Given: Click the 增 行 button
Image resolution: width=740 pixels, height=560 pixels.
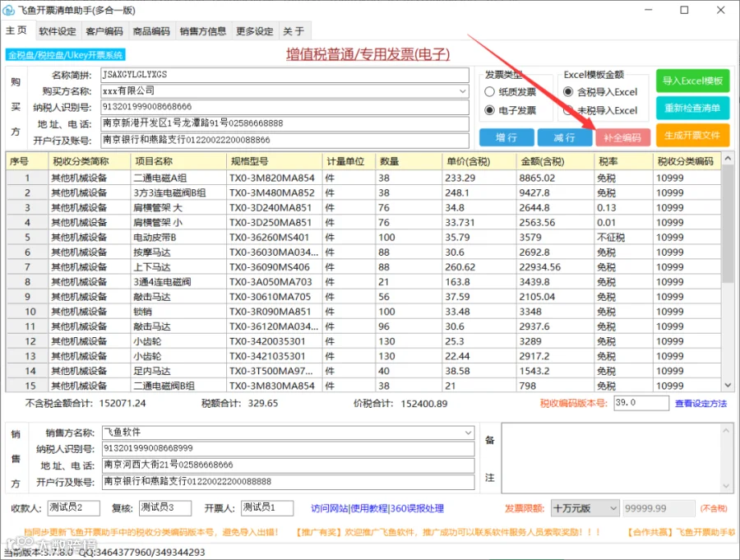Looking at the screenshot, I should [x=506, y=137].
